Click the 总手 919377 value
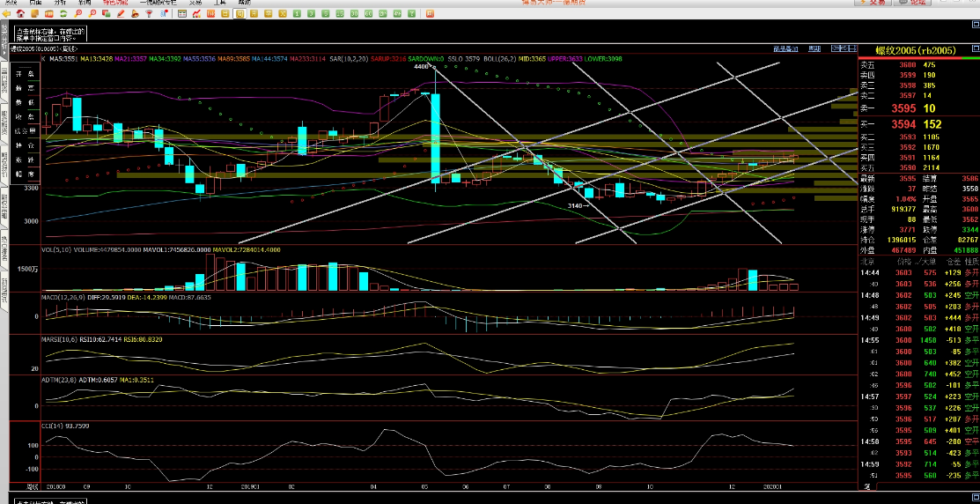 coord(903,209)
